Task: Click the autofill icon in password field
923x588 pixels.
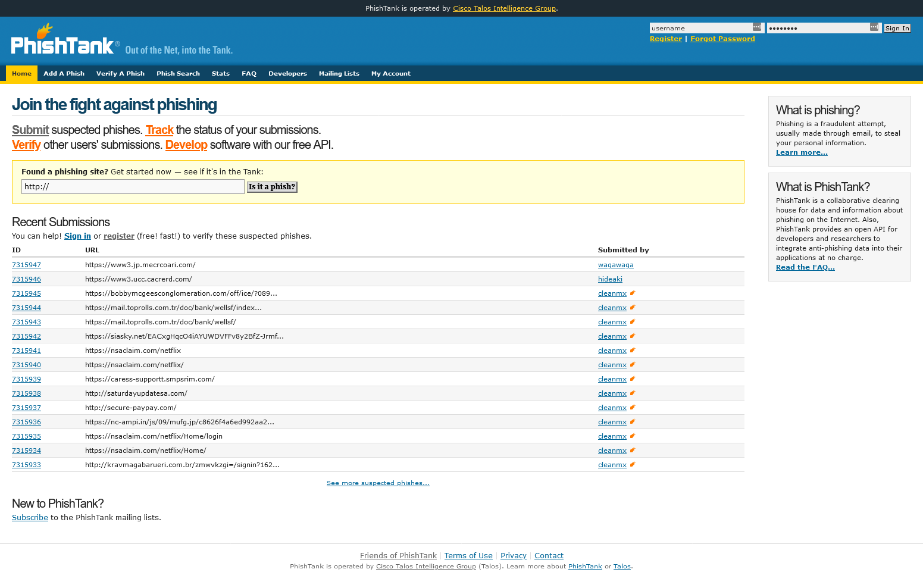Action: pos(874,27)
